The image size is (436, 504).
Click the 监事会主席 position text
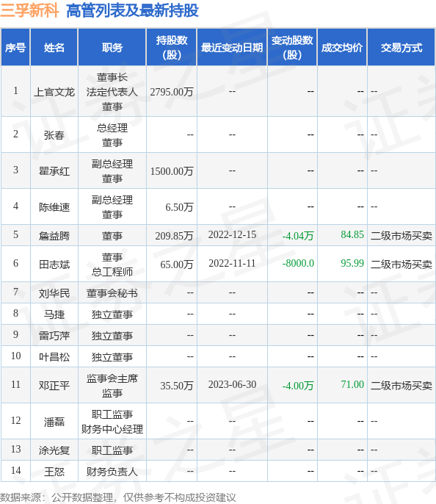point(112,378)
